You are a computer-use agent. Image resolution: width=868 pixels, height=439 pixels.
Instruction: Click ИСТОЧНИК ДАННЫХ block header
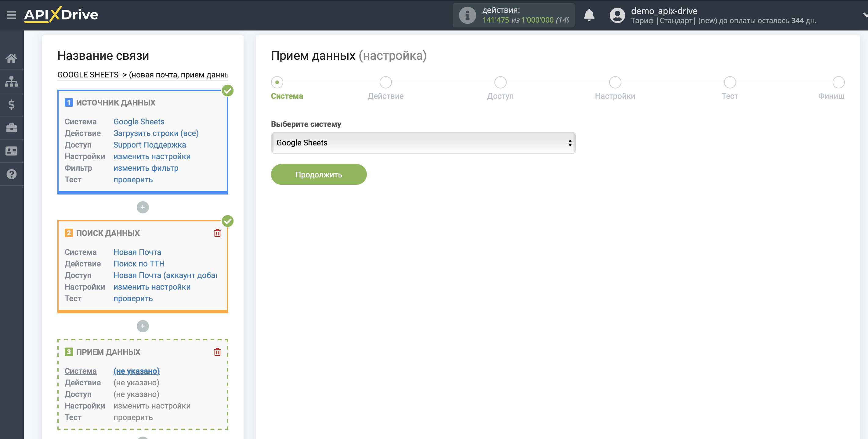[116, 103]
